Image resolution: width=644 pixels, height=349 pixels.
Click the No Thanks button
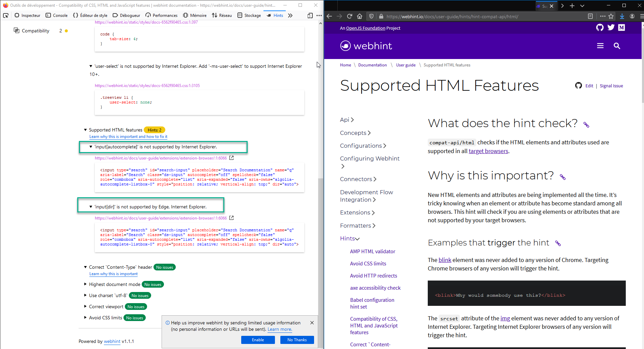(297, 340)
